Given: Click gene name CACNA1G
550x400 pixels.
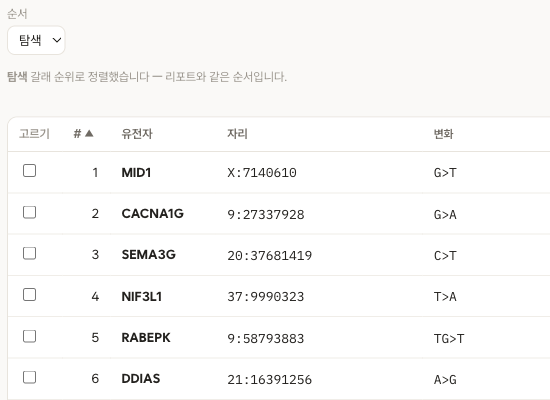Looking at the screenshot, I should (153, 214).
